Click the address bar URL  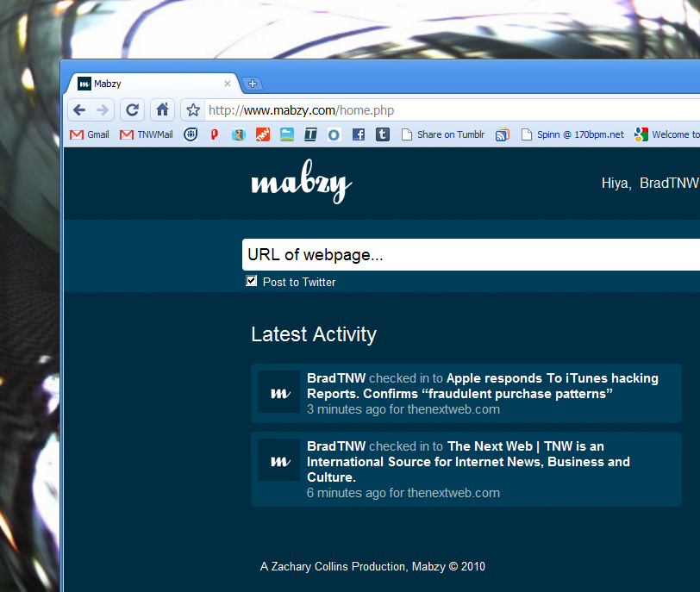(302, 110)
